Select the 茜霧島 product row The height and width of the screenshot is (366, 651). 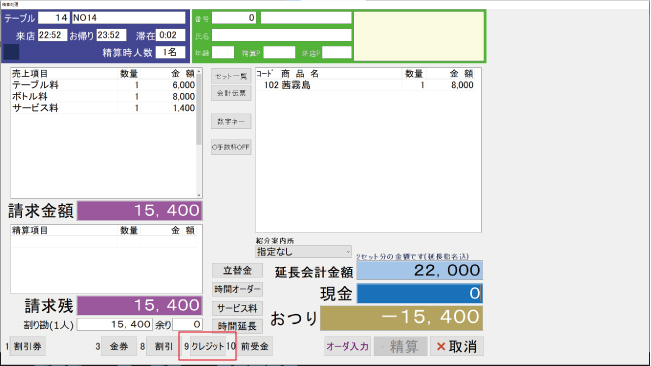[x=365, y=85]
